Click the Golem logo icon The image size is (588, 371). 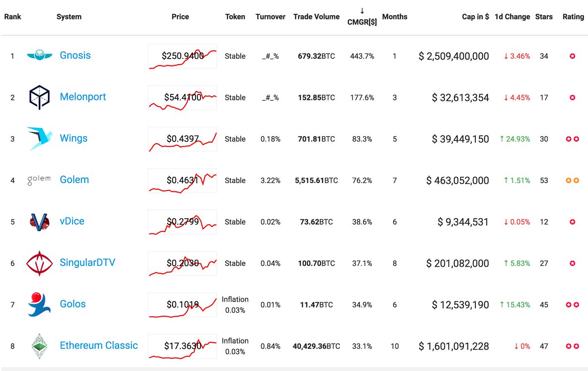pyautogui.click(x=39, y=179)
